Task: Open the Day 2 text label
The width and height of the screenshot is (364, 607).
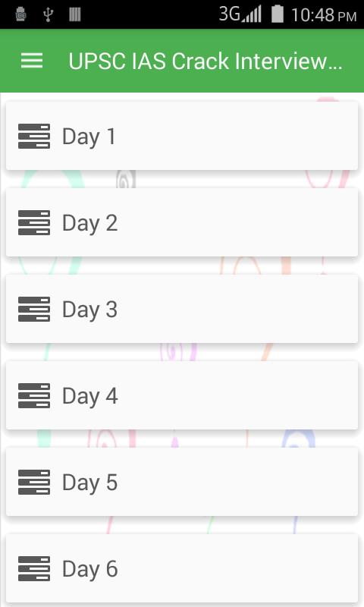Action: tap(89, 223)
